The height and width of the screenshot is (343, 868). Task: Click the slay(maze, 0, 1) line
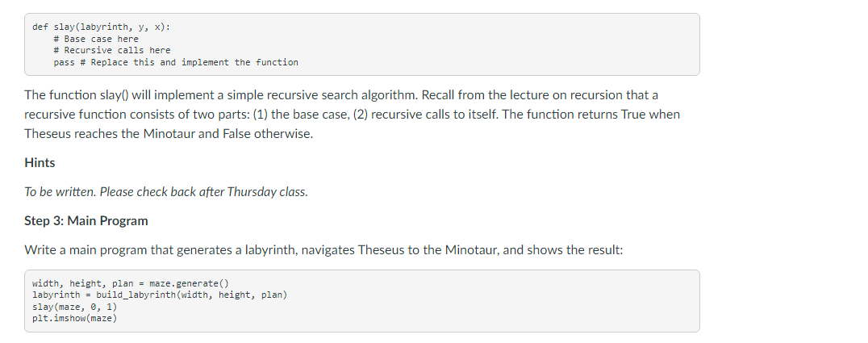coord(75,307)
